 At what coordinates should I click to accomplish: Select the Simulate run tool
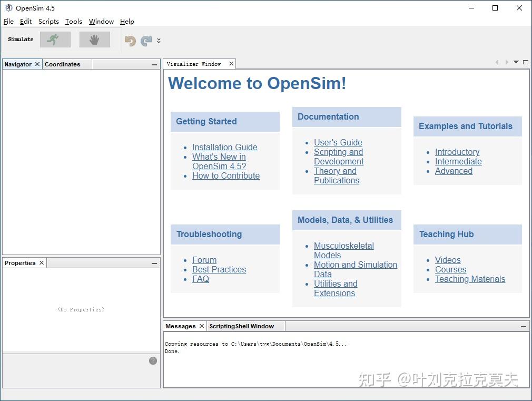55,40
